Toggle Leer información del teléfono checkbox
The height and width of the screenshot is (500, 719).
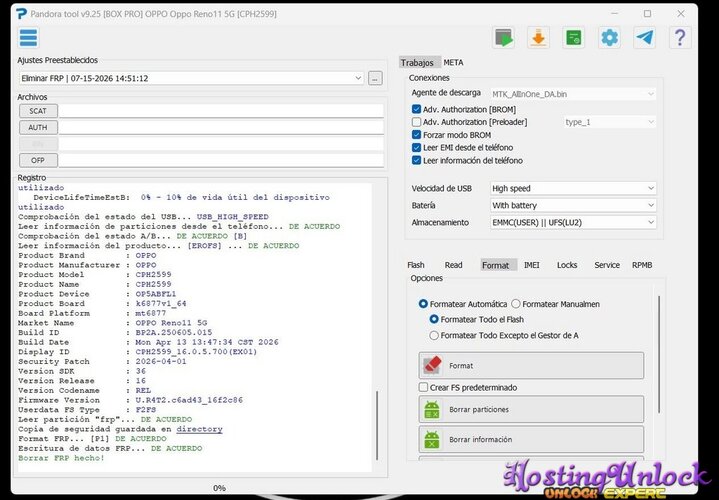point(416,161)
